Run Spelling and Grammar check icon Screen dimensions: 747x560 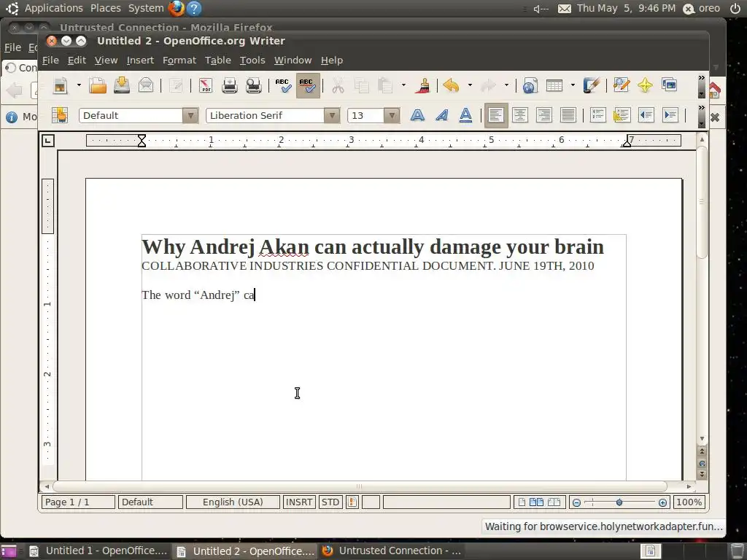pyautogui.click(x=283, y=86)
